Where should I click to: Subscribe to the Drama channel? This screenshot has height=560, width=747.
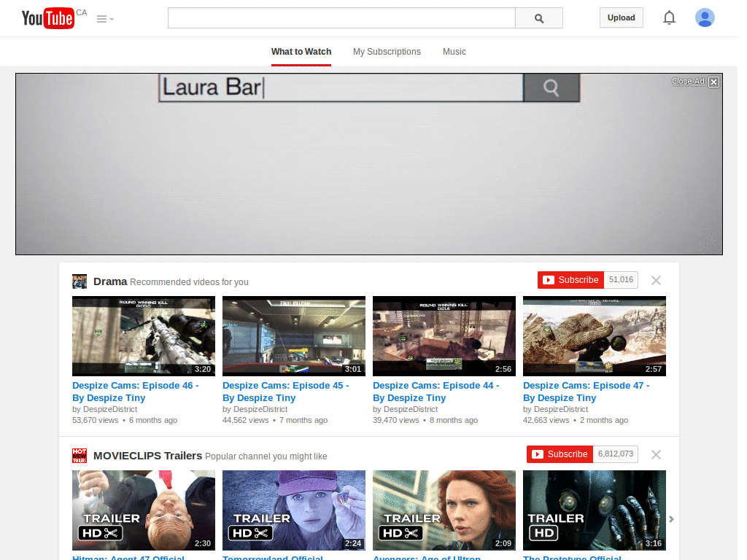[x=570, y=280]
